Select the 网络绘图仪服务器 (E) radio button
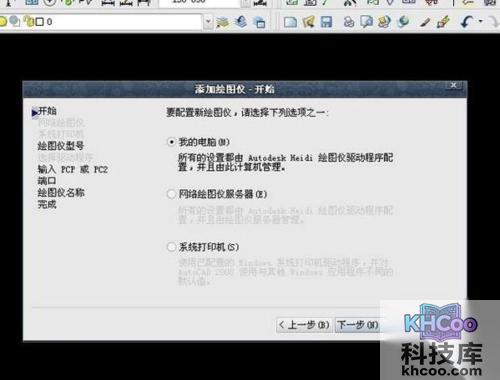The height and width of the screenshot is (380, 500). (171, 194)
